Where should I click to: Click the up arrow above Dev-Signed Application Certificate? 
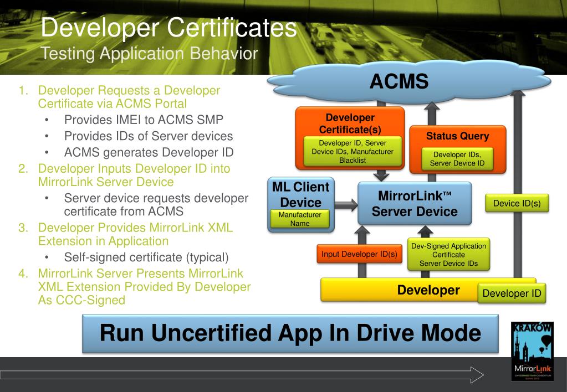425,231
